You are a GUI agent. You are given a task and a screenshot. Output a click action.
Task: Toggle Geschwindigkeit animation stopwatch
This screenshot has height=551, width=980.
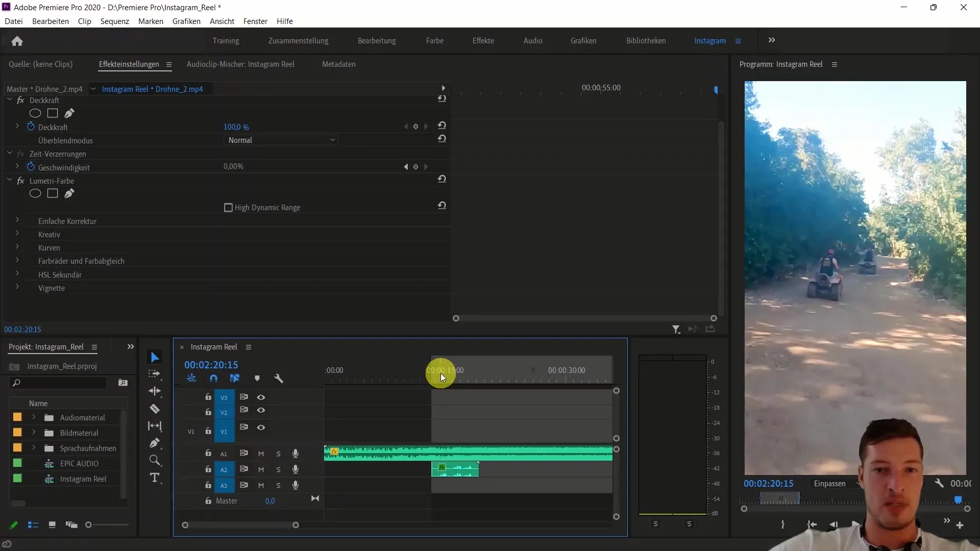[x=31, y=167]
